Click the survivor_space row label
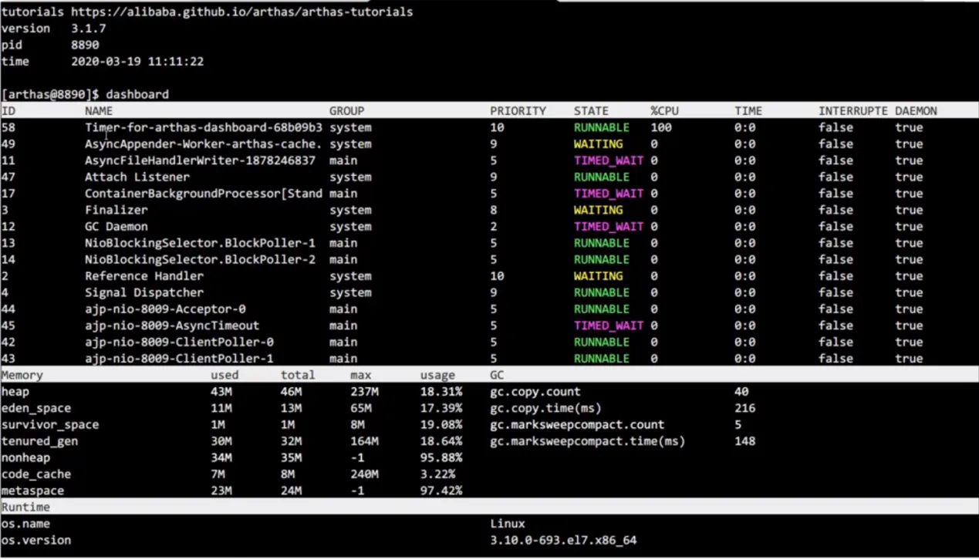This screenshot has height=560, width=979. pyautogui.click(x=50, y=425)
